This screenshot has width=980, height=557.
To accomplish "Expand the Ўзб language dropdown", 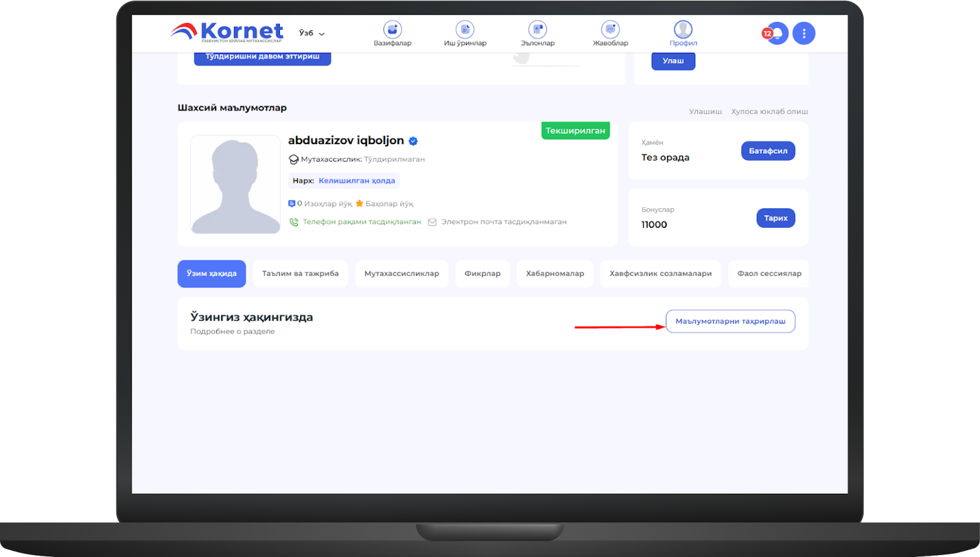I will click(312, 33).
